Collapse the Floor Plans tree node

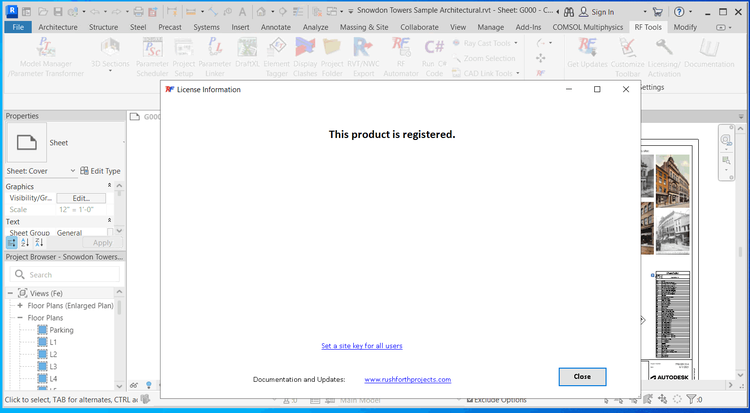[20, 317]
